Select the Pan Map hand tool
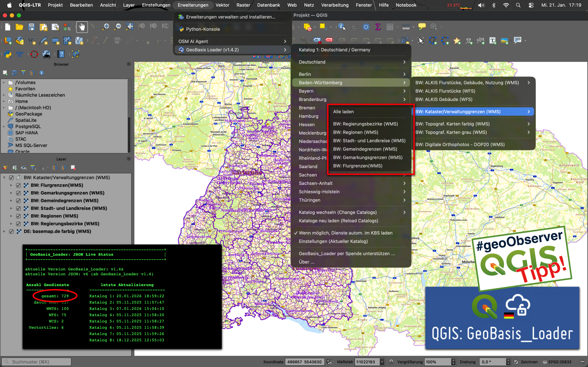The width and height of the screenshot is (588, 367). point(82,27)
